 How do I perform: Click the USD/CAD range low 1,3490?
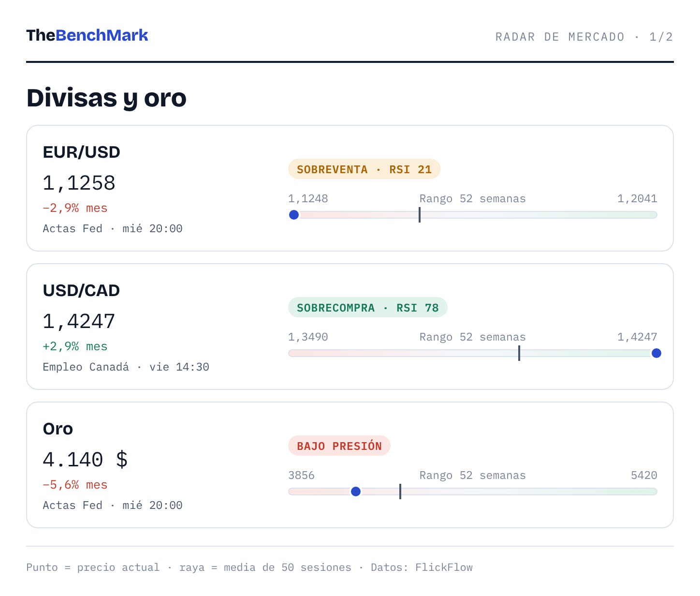click(x=308, y=337)
